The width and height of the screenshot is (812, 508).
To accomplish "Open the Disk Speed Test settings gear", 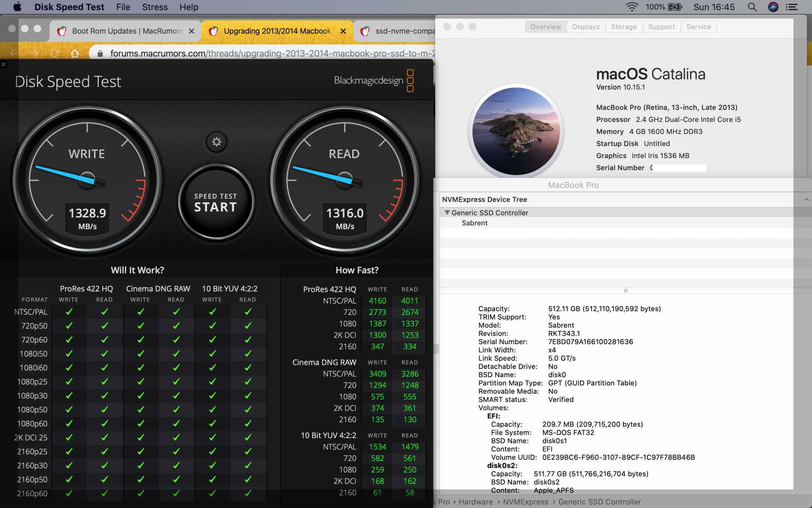I will [x=216, y=142].
